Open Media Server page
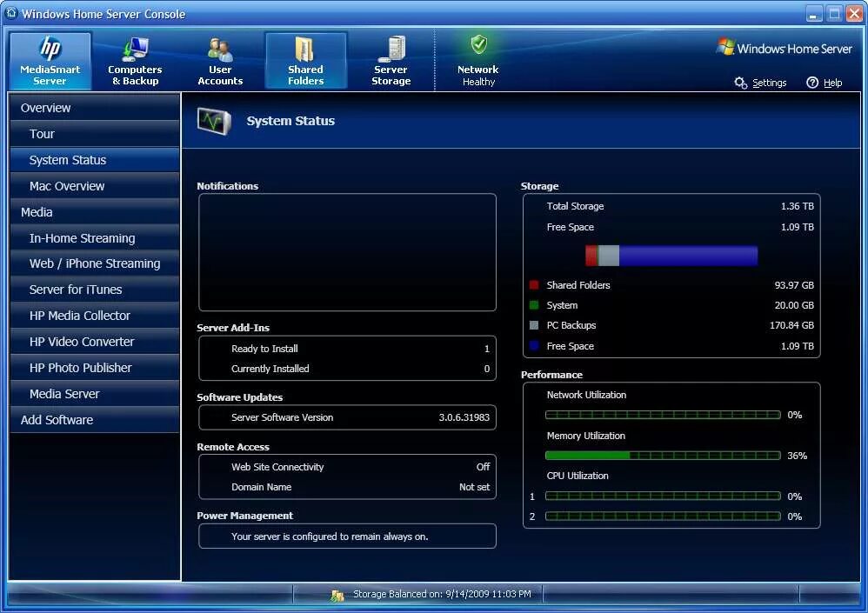 coord(95,394)
